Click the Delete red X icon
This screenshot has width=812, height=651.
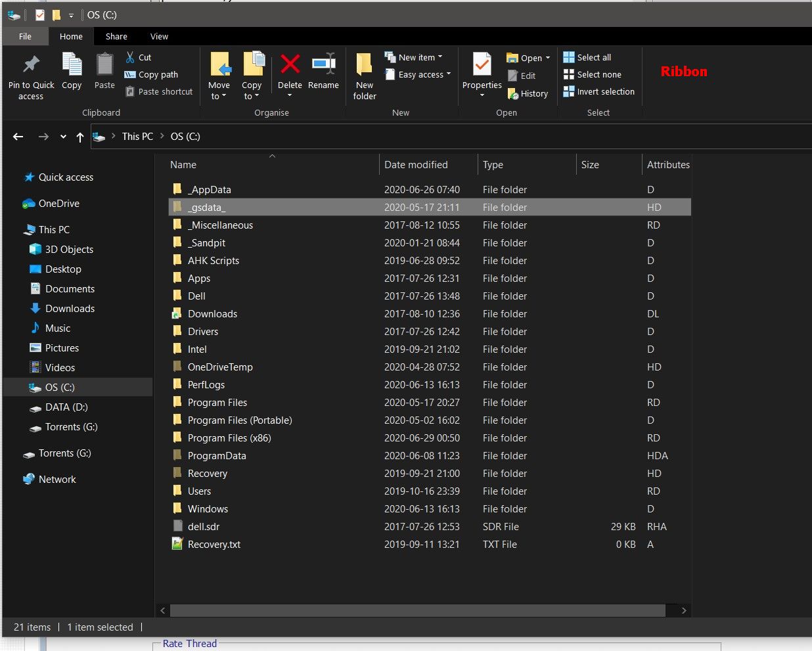point(290,64)
